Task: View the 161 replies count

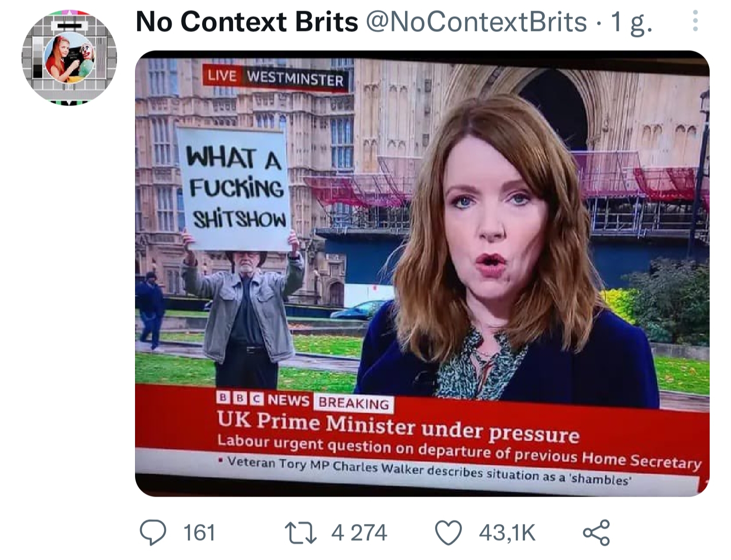Action: click(x=199, y=533)
